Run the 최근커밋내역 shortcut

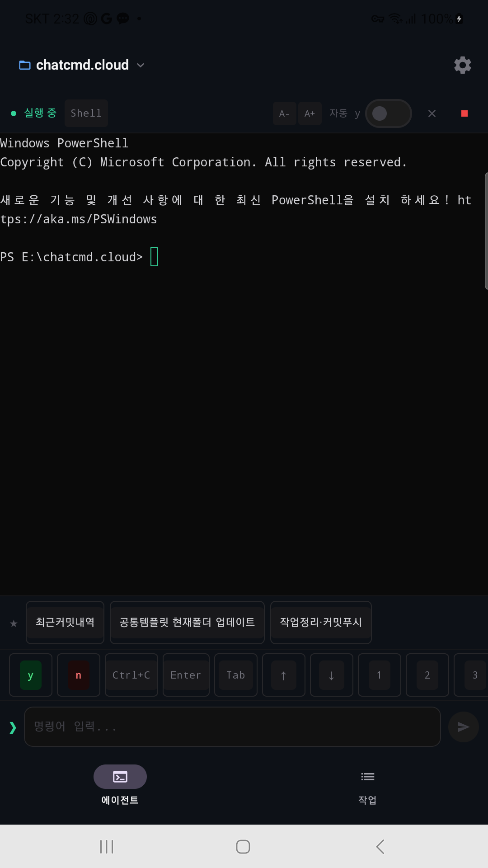pyautogui.click(x=65, y=623)
